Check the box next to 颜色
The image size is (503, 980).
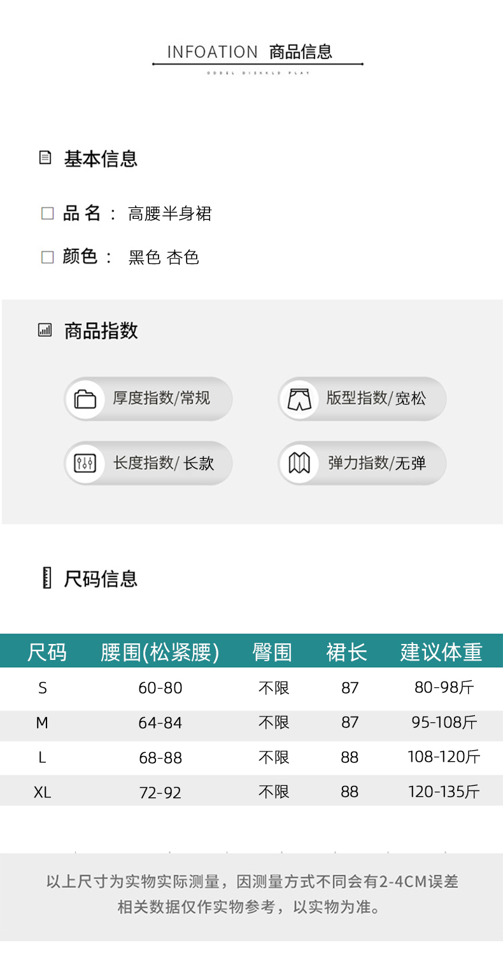tap(48, 257)
